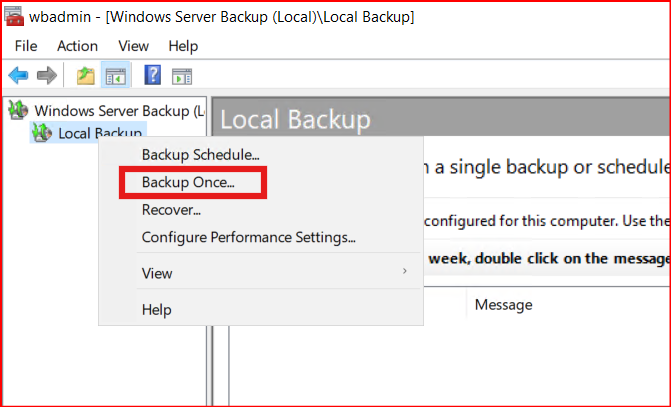Click the Up One Level folder icon

point(85,75)
